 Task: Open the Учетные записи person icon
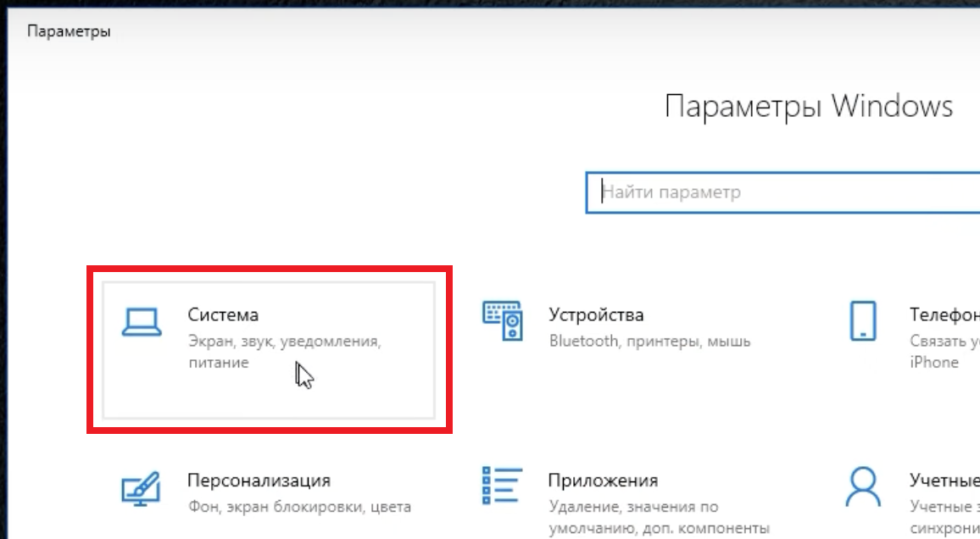pyautogui.click(x=863, y=486)
